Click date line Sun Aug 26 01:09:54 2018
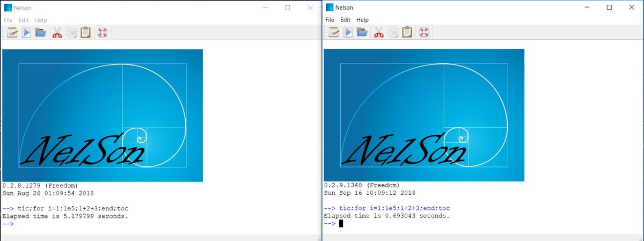Screen dimensions: 644x241 point(48,193)
